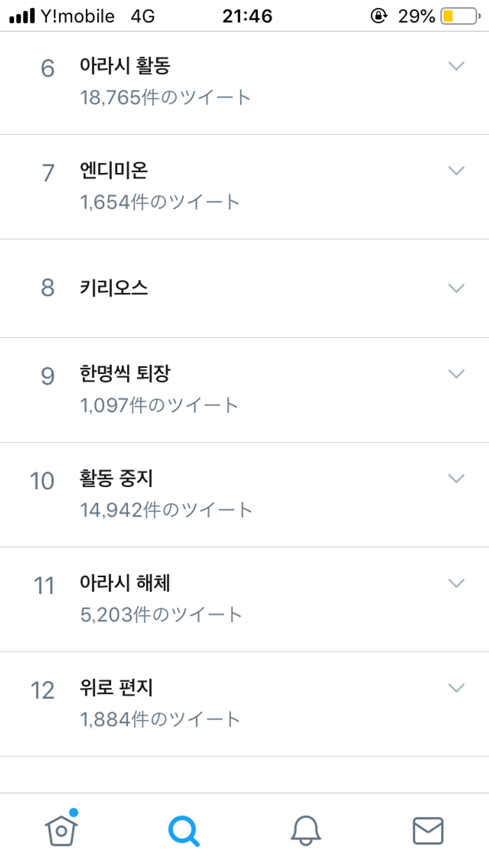Viewport: 489px width, 868px height.
Task: Tap the battery indicator in status bar
Action: point(459,17)
